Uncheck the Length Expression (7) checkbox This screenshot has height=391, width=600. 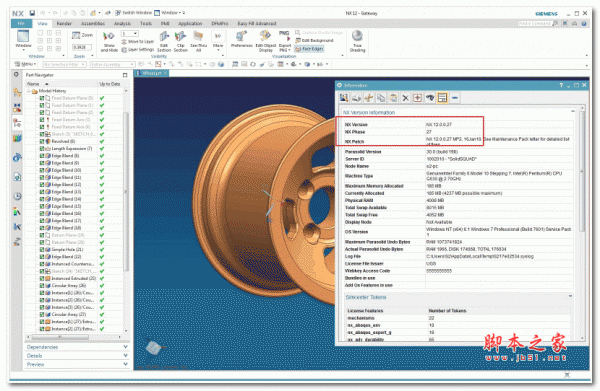(42, 148)
